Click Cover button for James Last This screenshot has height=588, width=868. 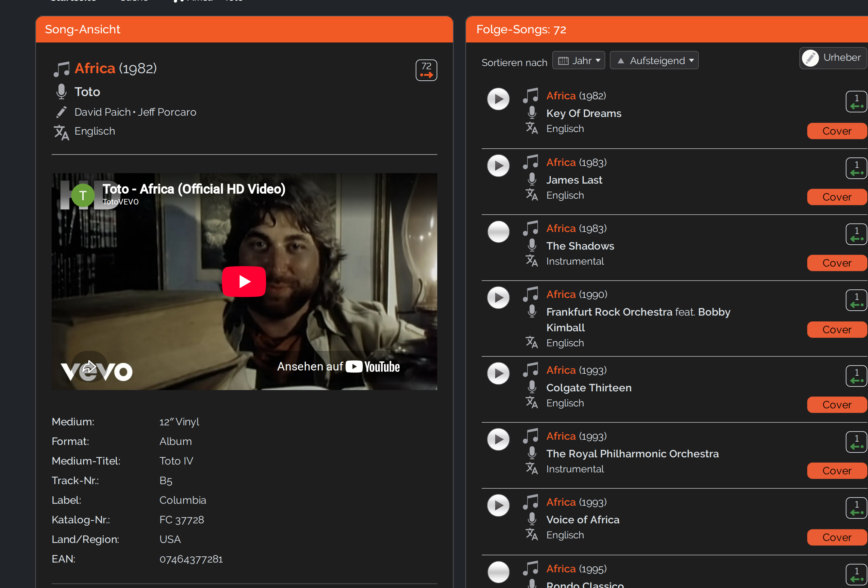pos(837,197)
